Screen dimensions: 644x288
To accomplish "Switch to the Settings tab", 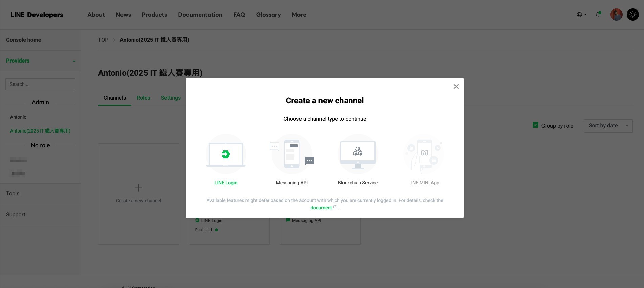I will click(171, 98).
